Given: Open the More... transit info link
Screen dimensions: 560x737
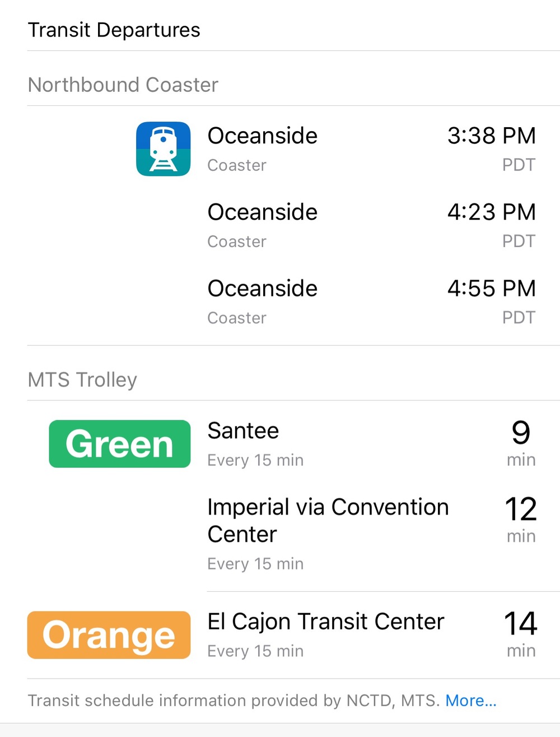Looking at the screenshot, I should [471, 701].
